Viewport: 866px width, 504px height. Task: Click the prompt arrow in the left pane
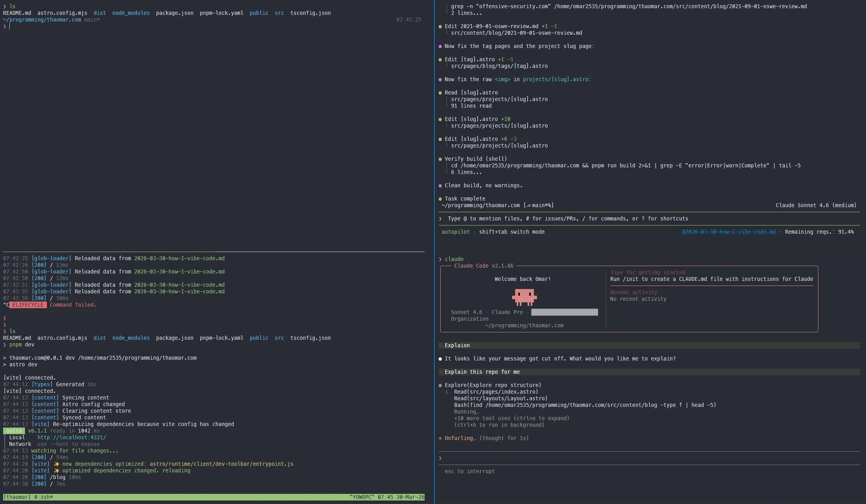(4, 27)
